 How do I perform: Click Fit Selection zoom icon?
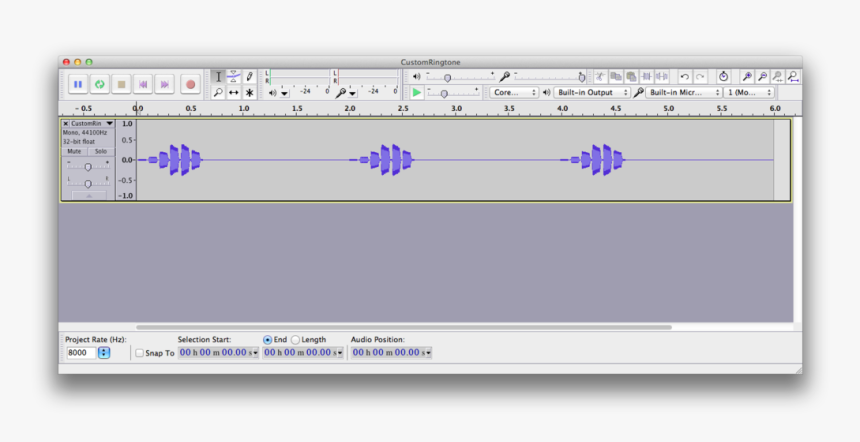pyautogui.click(x=778, y=77)
